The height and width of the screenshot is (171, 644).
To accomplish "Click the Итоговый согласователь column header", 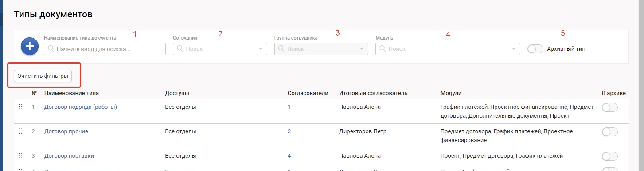I will click(x=373, y=93).
